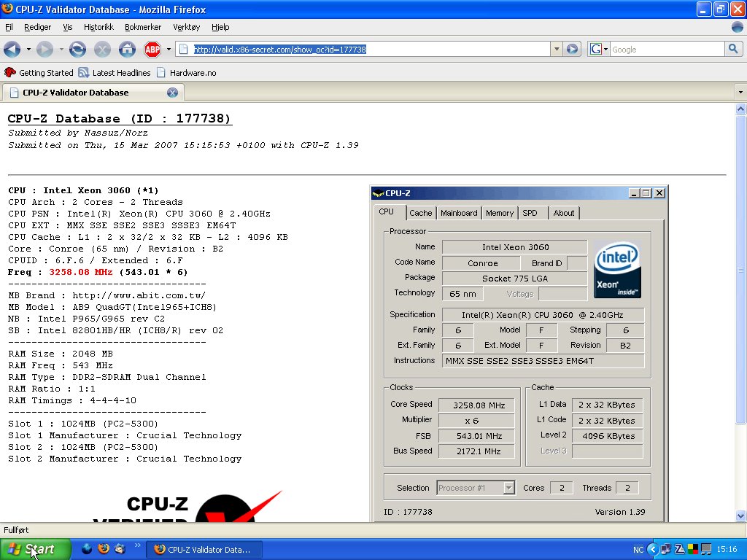This screenshot has width=747, height=560.
Task: Open the Hjelp menu
Action: click(x=220, y=27)
